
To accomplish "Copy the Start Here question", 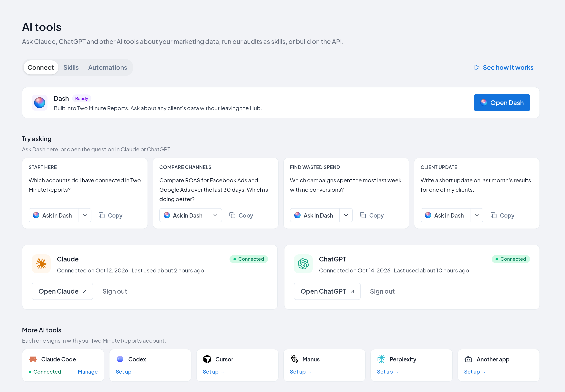I will (110, 215).
